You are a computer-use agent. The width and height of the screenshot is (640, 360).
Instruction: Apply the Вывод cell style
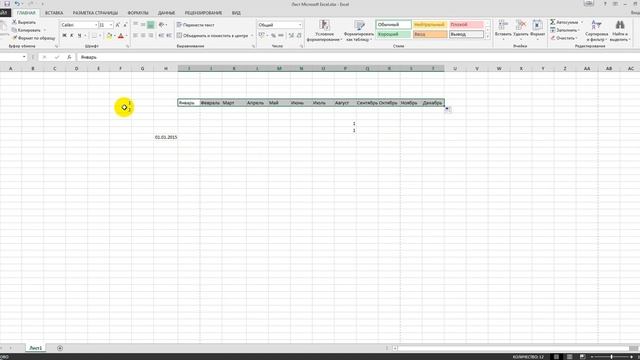click(x=466, y=35)
